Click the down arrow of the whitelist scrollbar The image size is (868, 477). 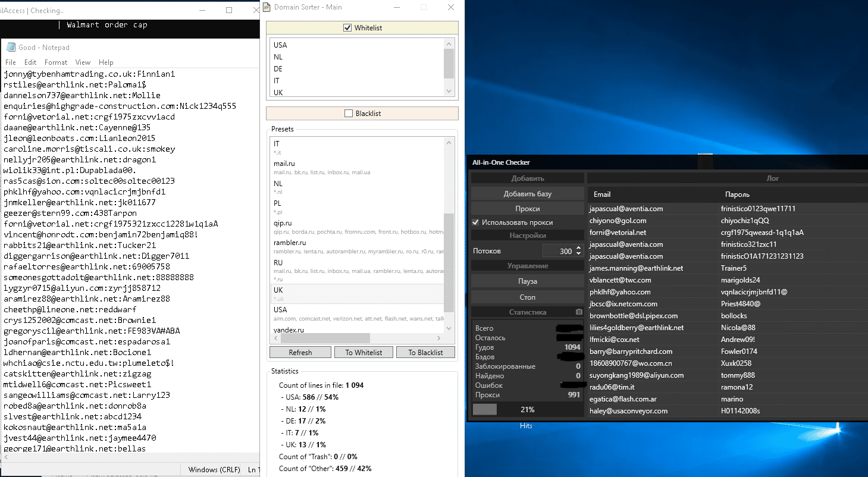tap(449, 91)
